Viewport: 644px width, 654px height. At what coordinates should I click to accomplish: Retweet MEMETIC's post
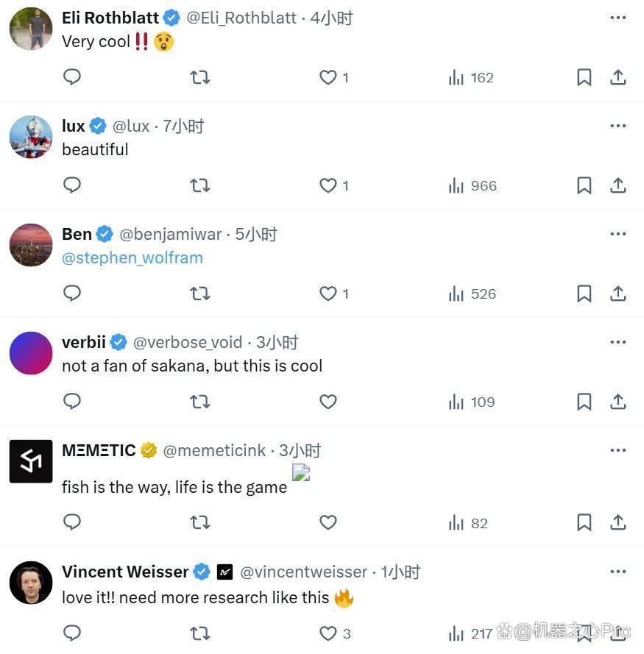point(200,522)
